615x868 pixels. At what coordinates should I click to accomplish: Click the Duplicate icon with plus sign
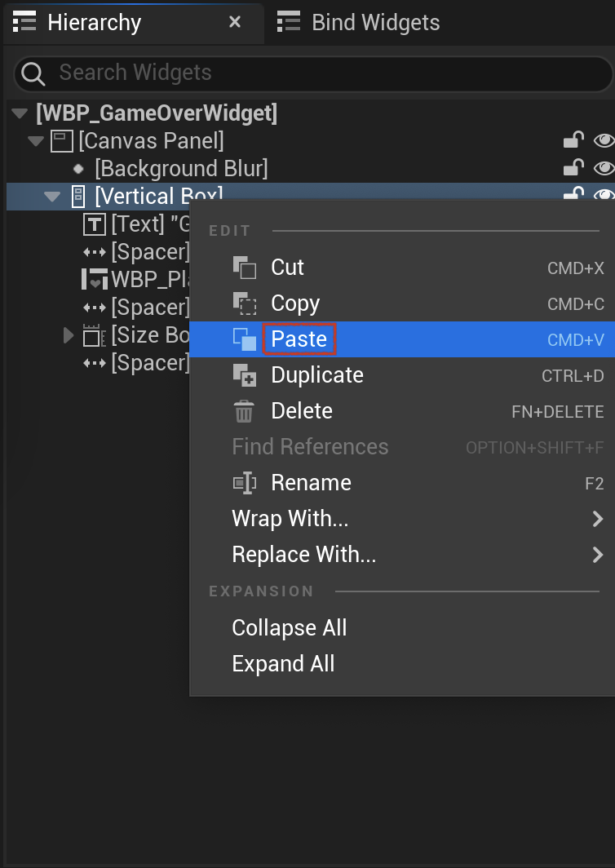244,375
